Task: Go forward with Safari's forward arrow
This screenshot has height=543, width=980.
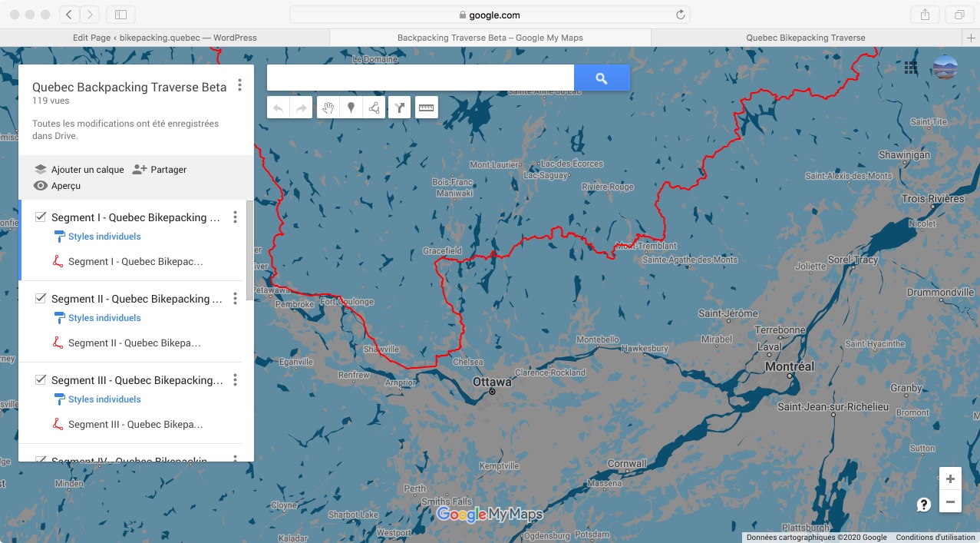Action: [x=90, y=15]
